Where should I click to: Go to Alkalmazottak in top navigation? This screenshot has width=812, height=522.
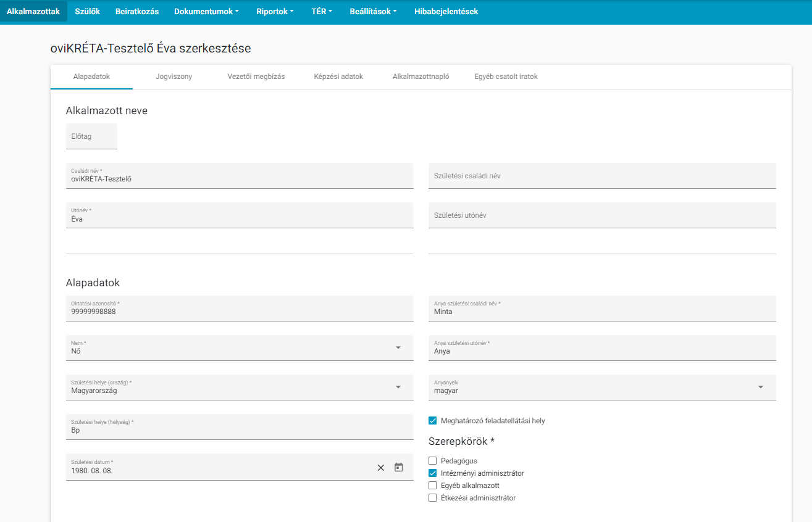[x=33, y=11]
